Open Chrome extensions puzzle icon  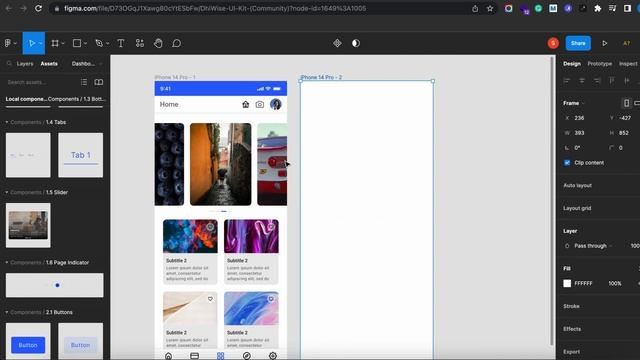[x=598, y=8]
